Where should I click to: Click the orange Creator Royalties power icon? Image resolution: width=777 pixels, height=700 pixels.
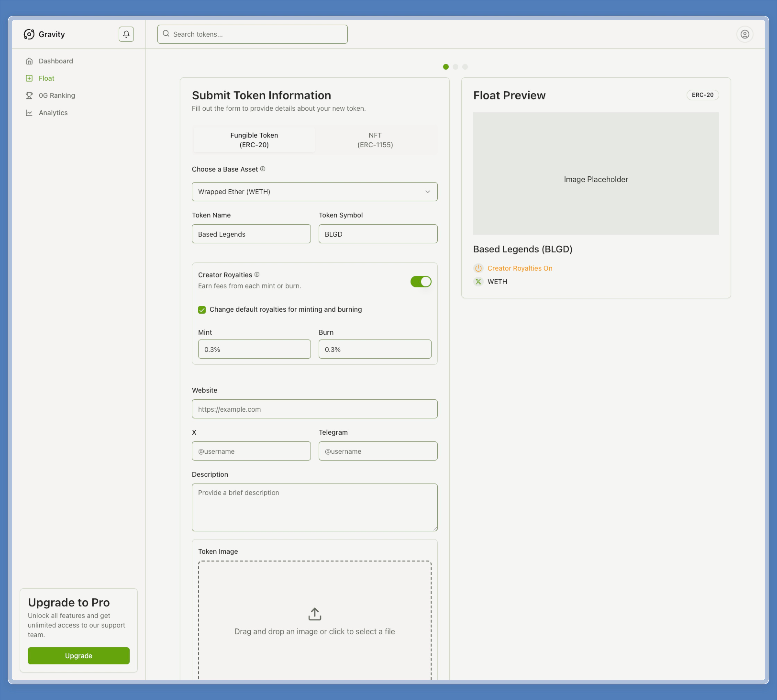tap(478, 268)
